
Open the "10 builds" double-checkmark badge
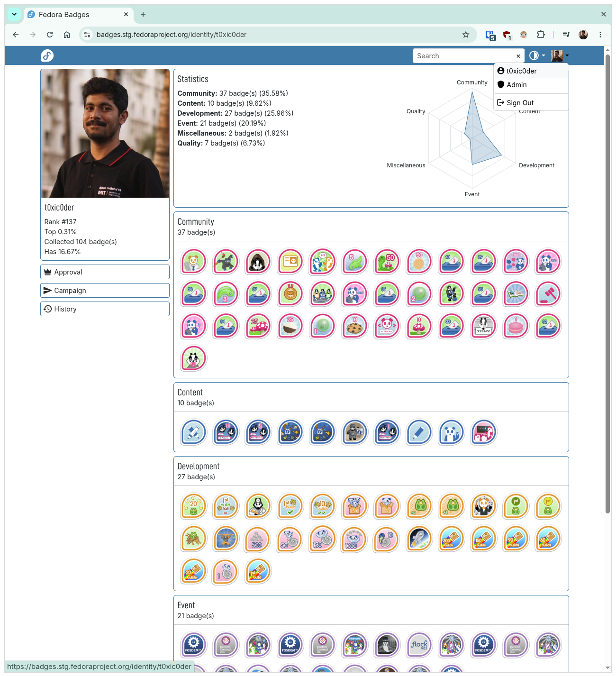[323, 506]
